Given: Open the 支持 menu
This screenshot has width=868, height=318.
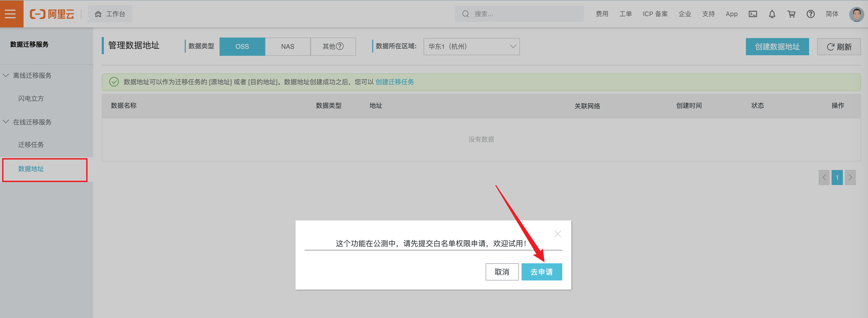Looking at the screenshot, I should pos(708,14).
